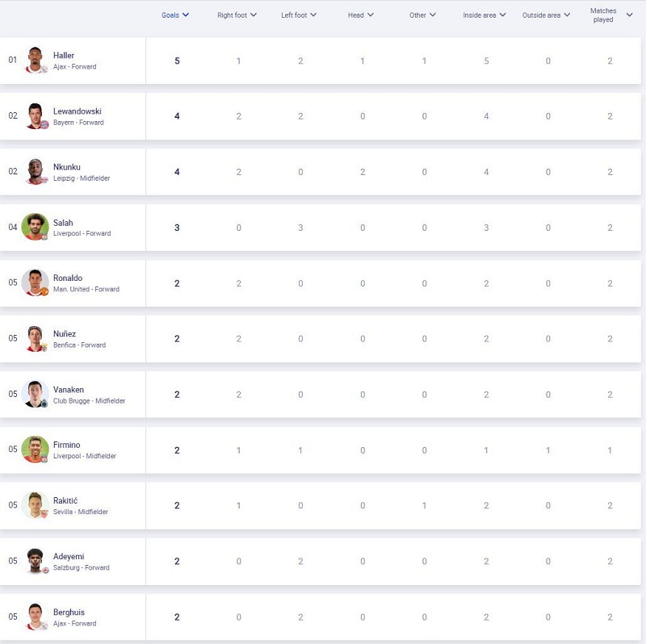Open Haller's player photo

click(36, 60)
